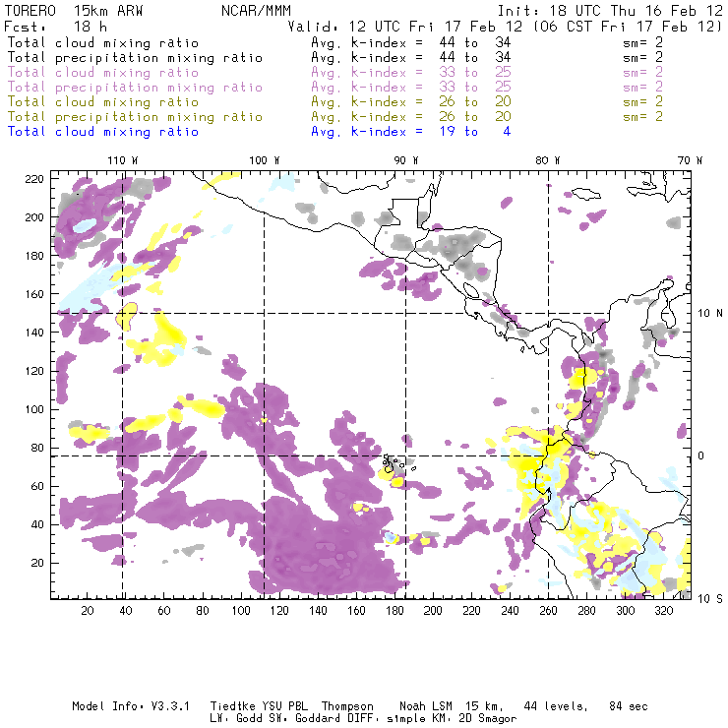Viewport: 728px width, 728px height.
Task: Click the "80" tick on the left axis
Action: [x=37, y=448]
